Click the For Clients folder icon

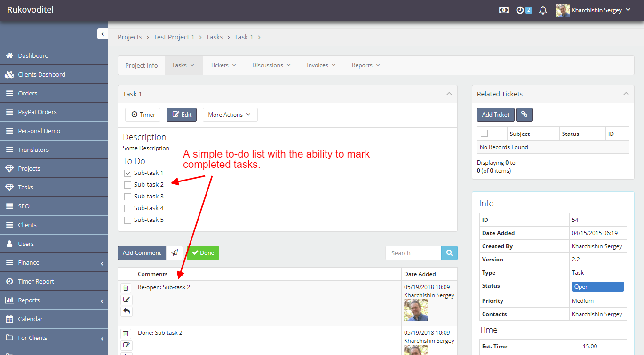9,338
